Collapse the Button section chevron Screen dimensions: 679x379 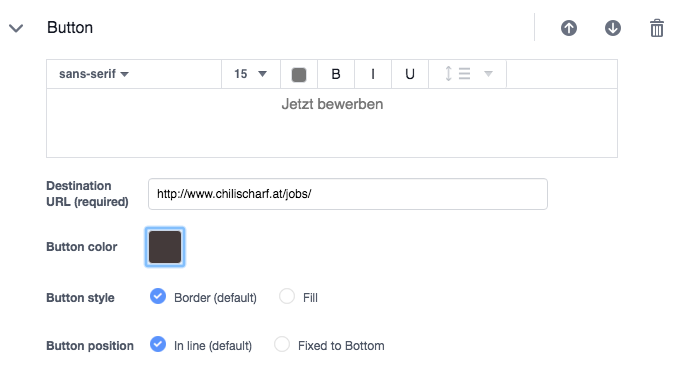point(16,29)
